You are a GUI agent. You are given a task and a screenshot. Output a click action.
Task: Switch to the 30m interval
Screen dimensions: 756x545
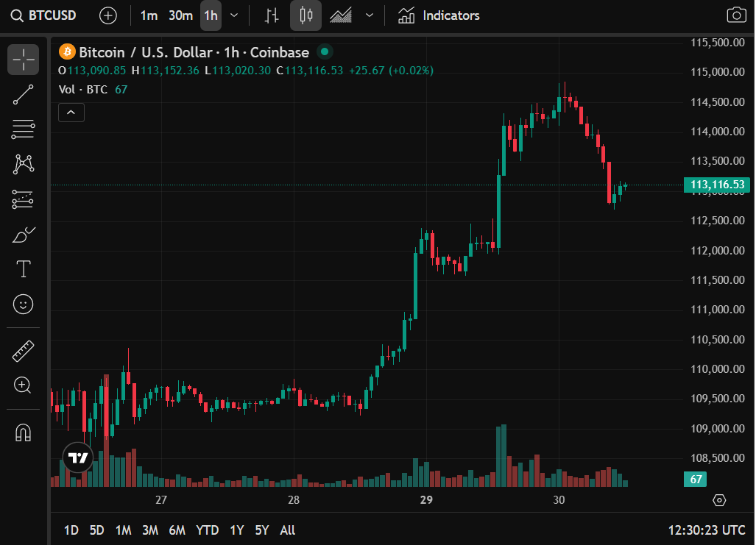click(180, 15)
